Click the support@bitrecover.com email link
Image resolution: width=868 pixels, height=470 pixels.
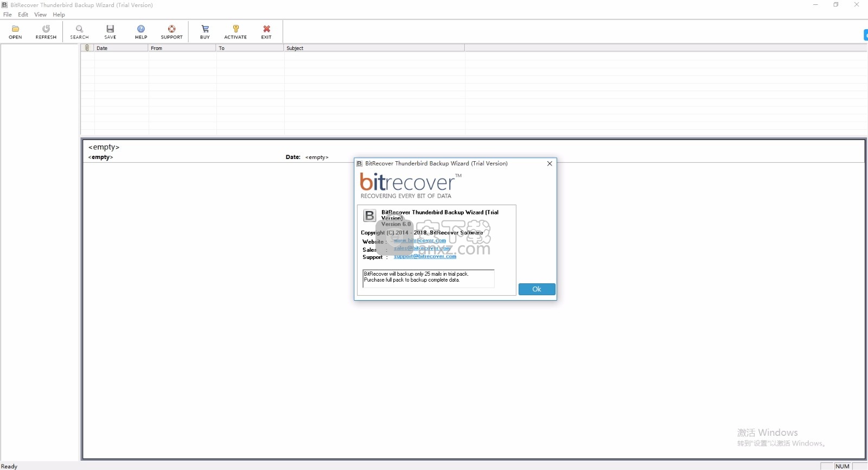425,256
